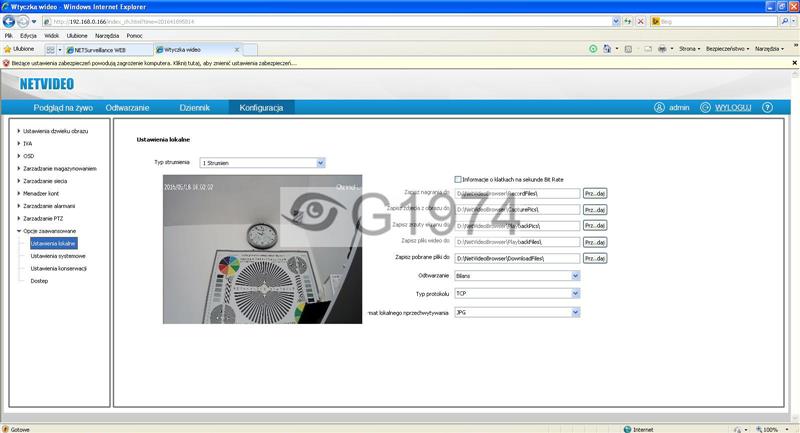The width and height of the screenshot is (800, 433).
Task: Click the NETVIDEO logo
Action: (46, 84)
